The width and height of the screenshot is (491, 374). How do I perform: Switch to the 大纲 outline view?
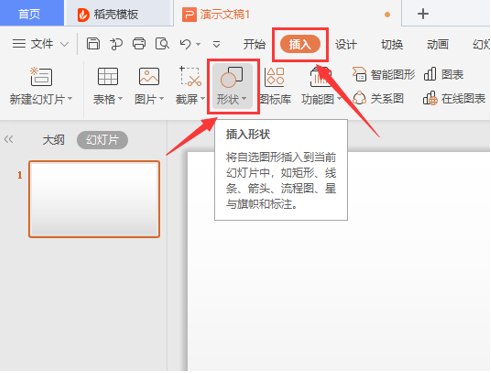tap(53, 140)
